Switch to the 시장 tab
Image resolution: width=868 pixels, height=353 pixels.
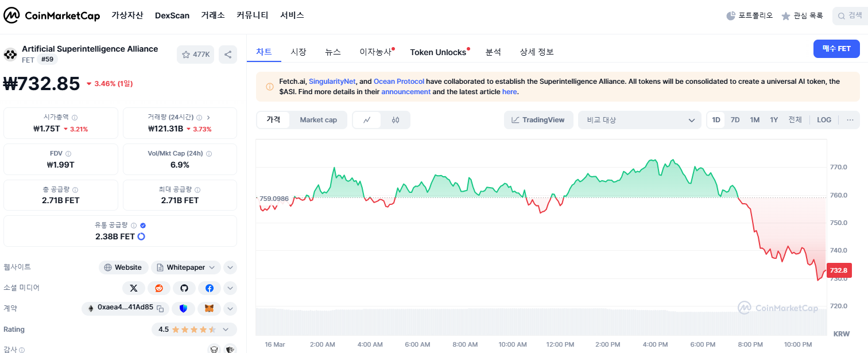[x=299, y=52]
